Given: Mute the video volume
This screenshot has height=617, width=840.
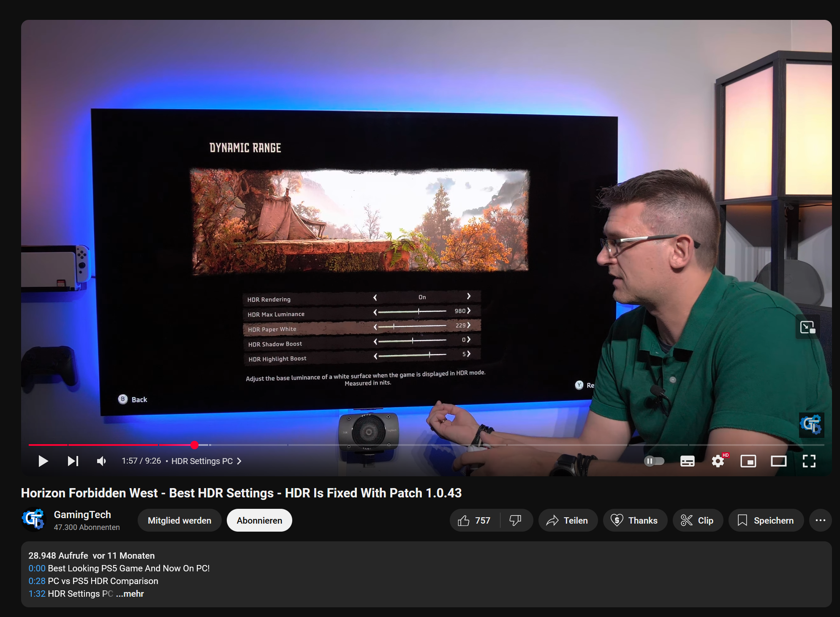Looking at the screenshot, I should click(101, 461).
